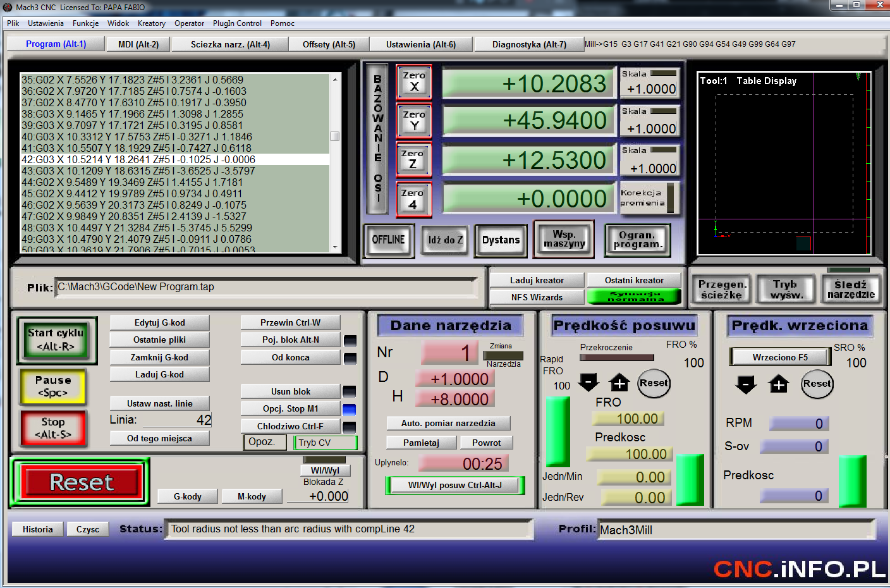
Task: Toggle the Tryb CV mode
Action: 326,443
